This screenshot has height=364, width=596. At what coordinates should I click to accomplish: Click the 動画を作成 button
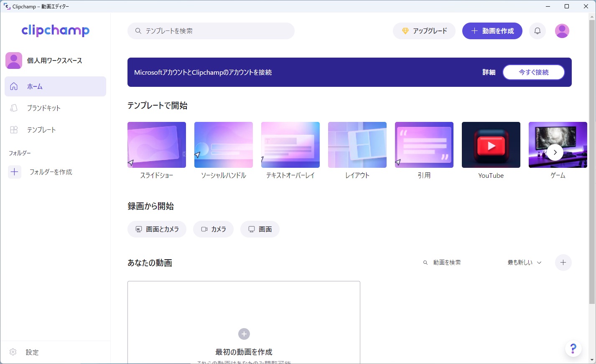492,31
